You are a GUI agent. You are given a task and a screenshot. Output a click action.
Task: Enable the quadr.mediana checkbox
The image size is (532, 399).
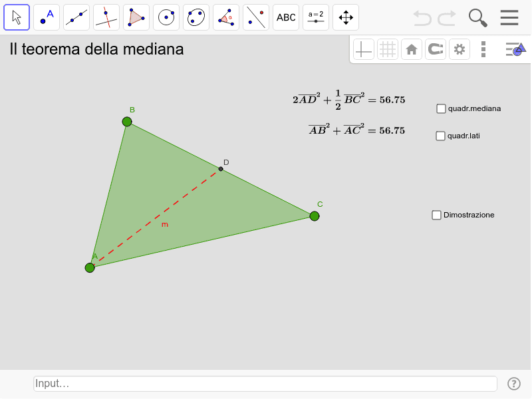441,108
